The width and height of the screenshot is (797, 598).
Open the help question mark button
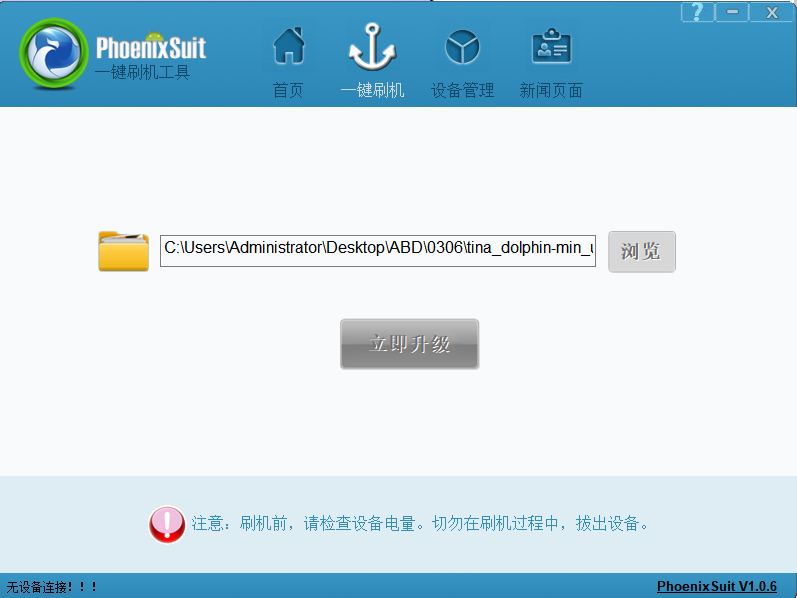click(x=697, y=12)
